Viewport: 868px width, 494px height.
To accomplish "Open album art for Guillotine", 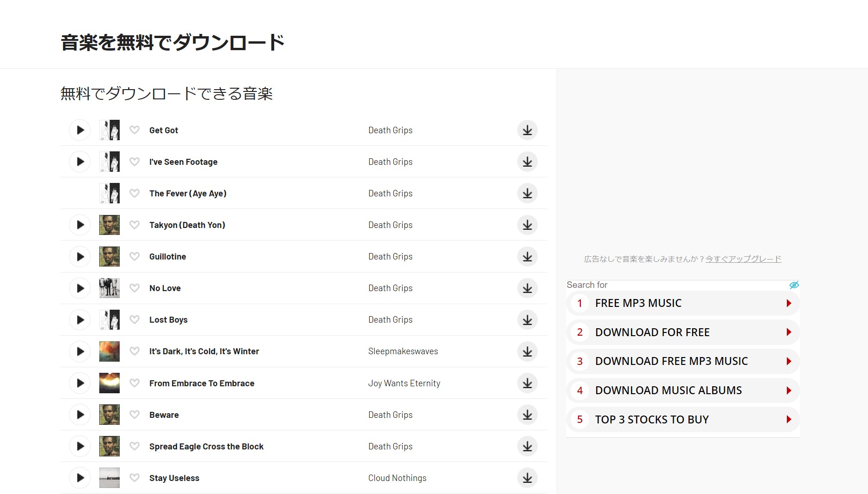I will [x=109, y=256].
